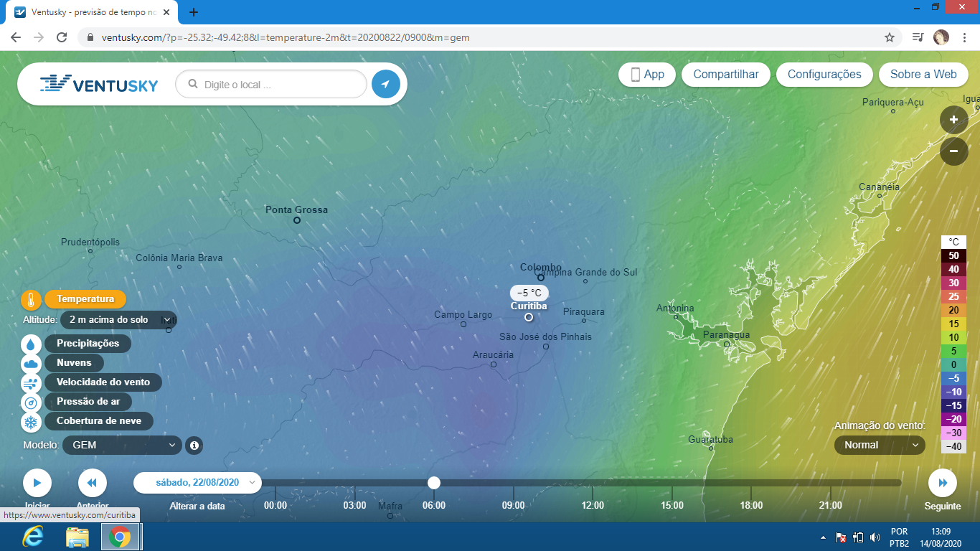Open Animação do vento Normal dropdown

click(880, 446)
